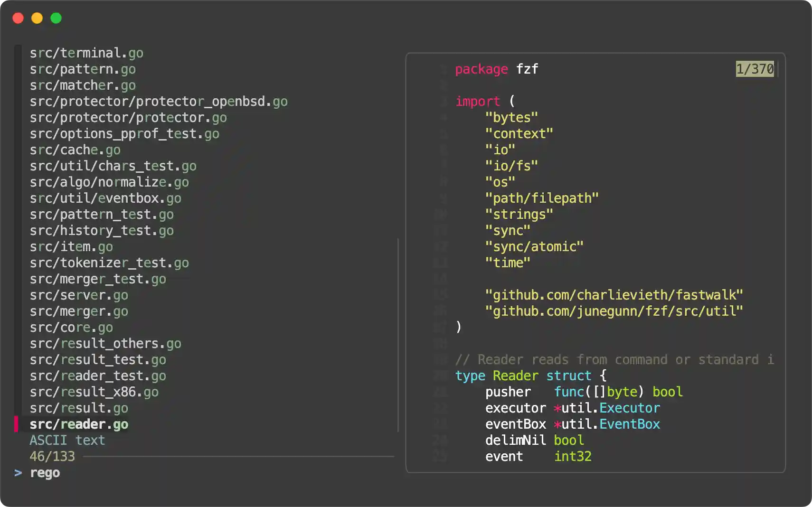Select src/tokenizer_test.go entry
Screen dimensions: 812x507
pyautogui.click(x=109, y=263)
